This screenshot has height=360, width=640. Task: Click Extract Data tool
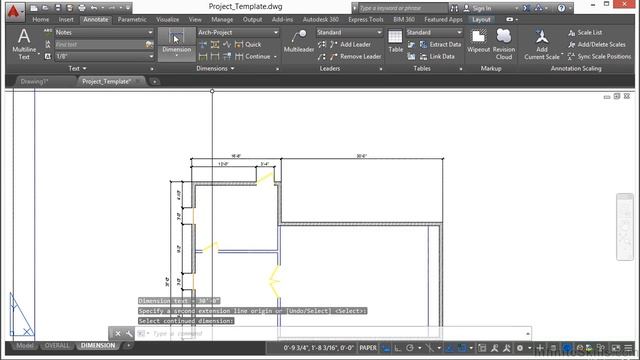click(440, 44)
